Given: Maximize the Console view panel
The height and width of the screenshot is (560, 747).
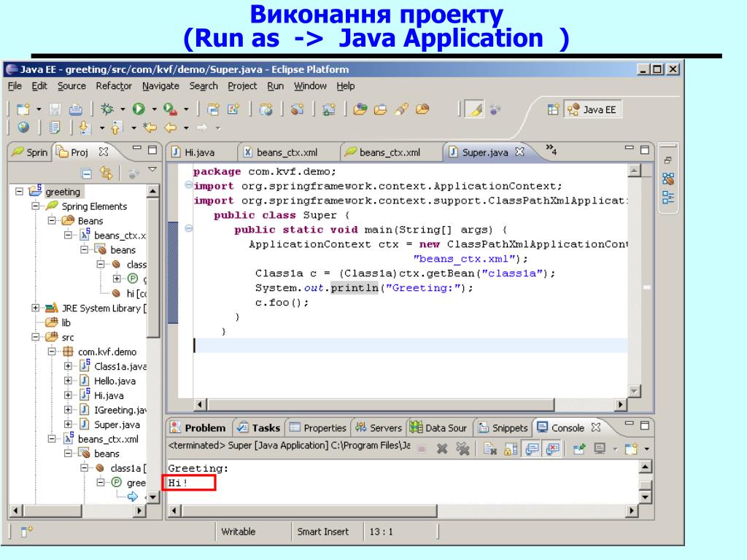Looking at the screenshot, I should pos(645,425).
